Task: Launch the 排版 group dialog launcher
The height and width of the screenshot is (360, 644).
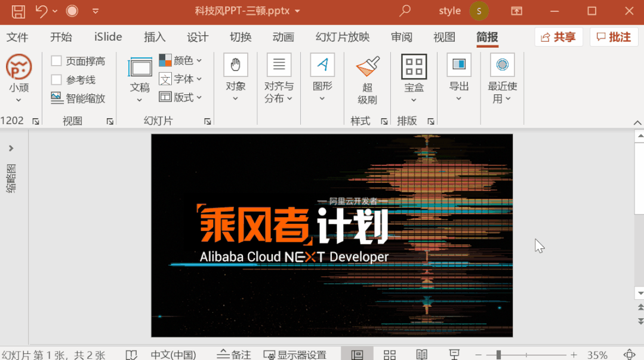Action: click(x=430, y=121)
